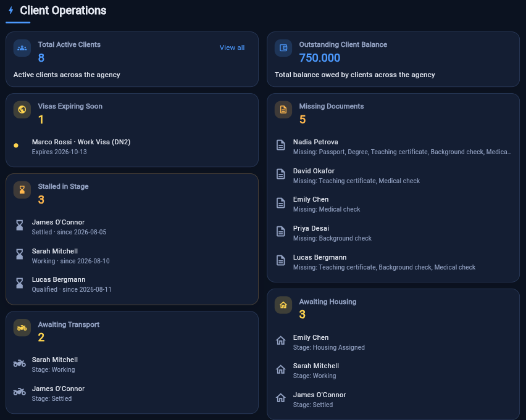Open Emily Chen in Missing Documents

[311, 199]
